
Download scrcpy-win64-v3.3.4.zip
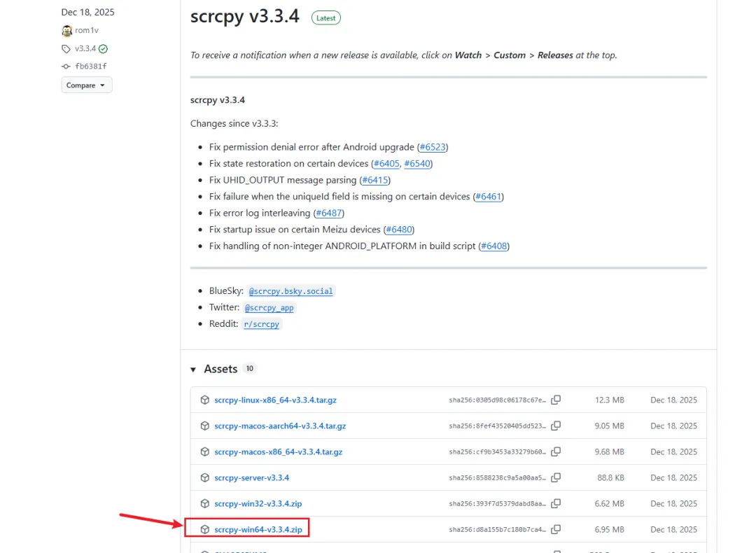(x=258, y=529)
